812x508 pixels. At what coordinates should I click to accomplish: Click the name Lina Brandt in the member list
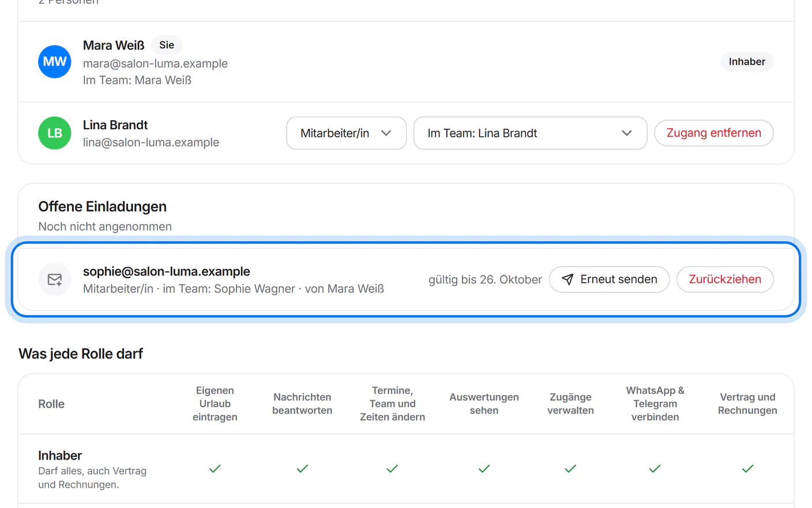pyautogui.click(x=115, y=125)
